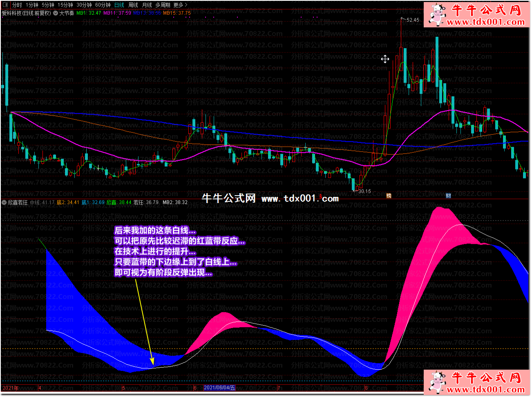Click month 8 marker on time axis
This screenshot has width=532, height=397.
[x=366, y=388]
